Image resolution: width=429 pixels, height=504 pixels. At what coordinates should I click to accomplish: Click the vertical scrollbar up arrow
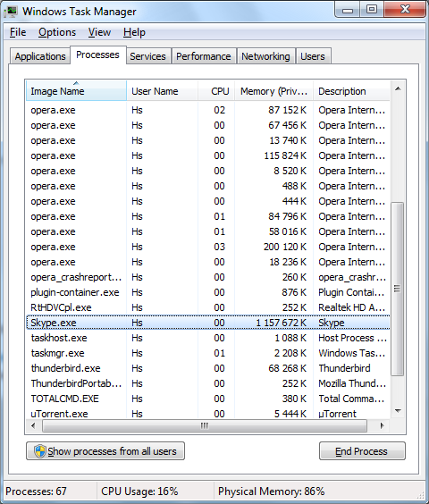tap(398, 88)
